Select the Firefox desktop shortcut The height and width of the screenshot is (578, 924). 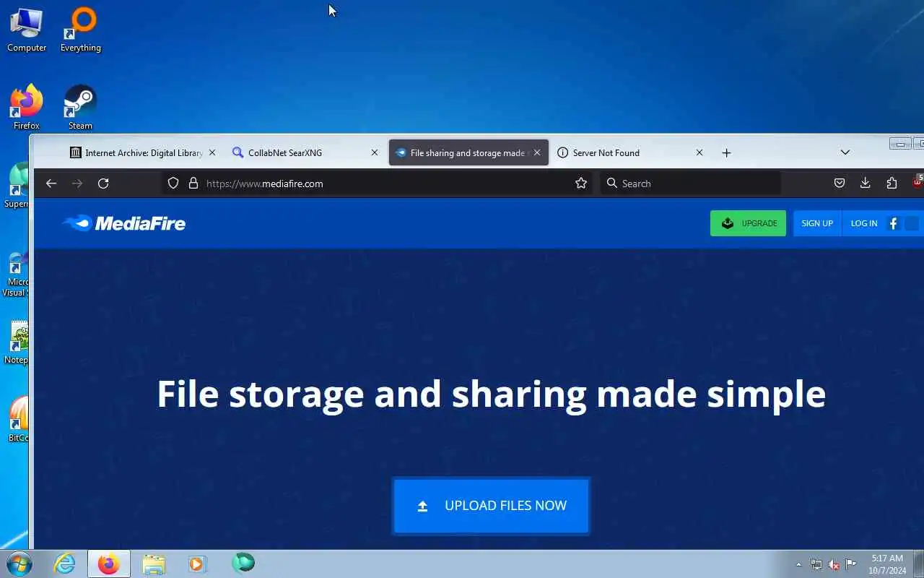(x=27, y=107)
